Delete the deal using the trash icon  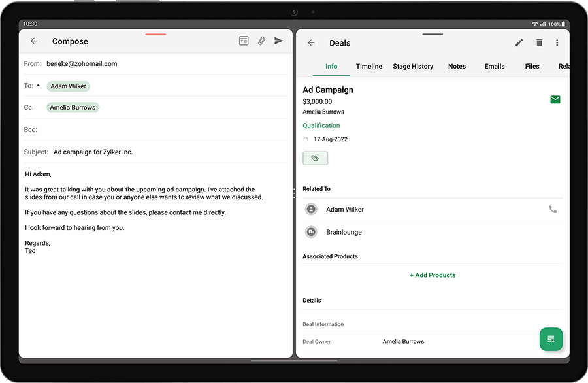tap(539, 43)
